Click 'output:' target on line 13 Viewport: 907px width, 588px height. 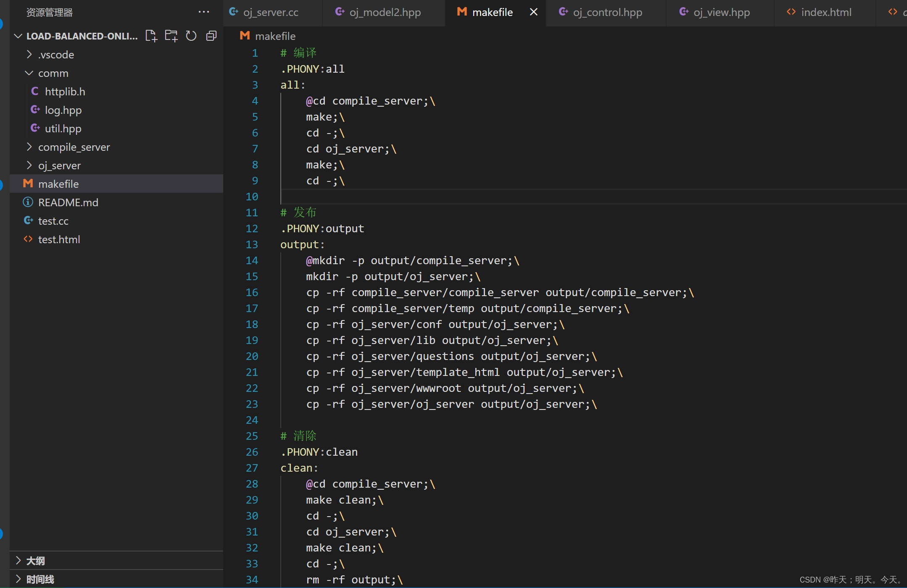(303, 244)
